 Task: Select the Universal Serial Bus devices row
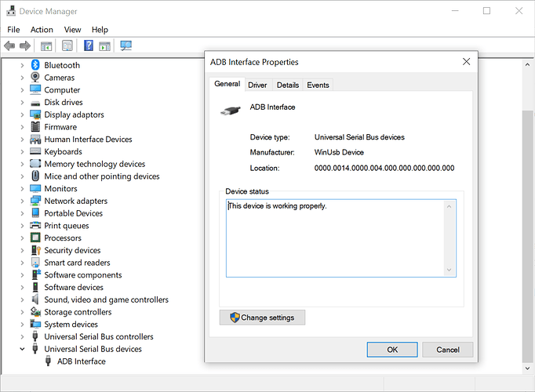point(93,349)
